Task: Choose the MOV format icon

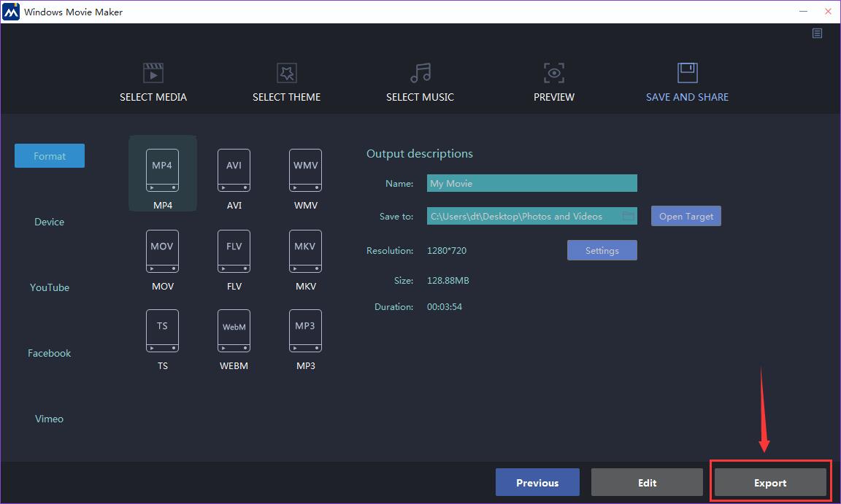Action: [x=162, y=251]
